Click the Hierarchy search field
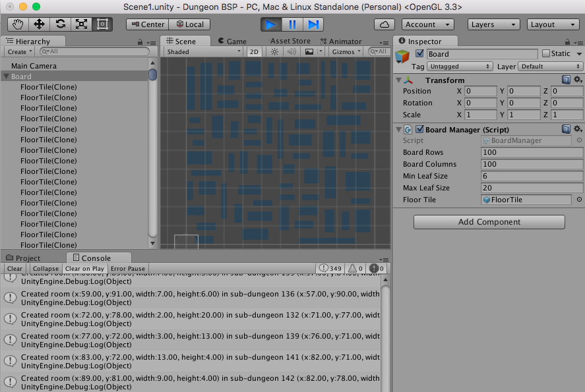 [x=95, y=51]
